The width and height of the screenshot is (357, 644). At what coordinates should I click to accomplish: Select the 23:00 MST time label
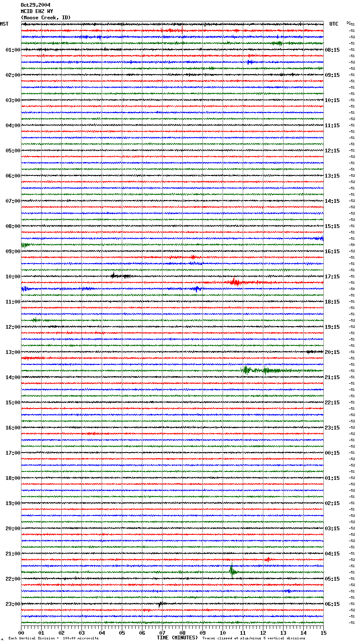[13, 604]
